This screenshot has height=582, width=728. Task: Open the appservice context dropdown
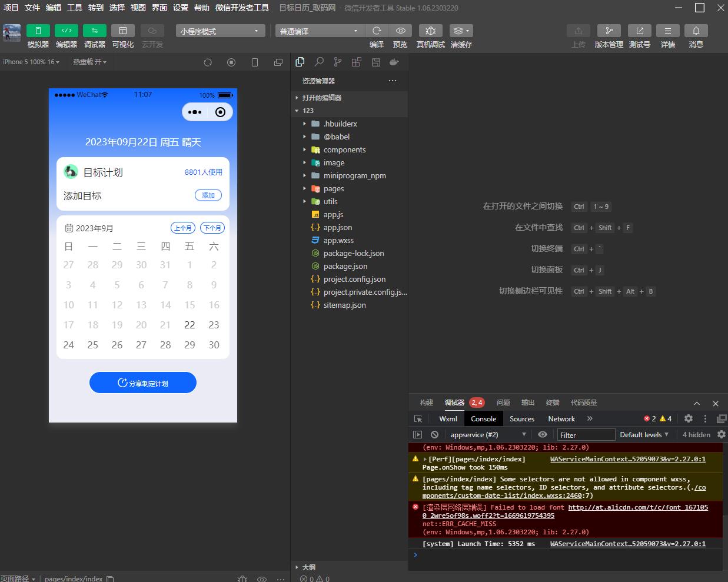(488, 435)
